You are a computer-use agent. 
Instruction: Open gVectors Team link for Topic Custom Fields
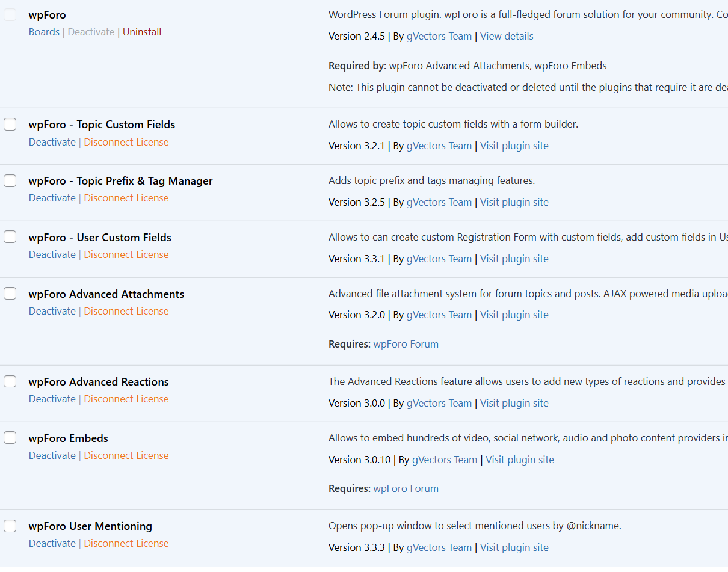click(439, 146)
